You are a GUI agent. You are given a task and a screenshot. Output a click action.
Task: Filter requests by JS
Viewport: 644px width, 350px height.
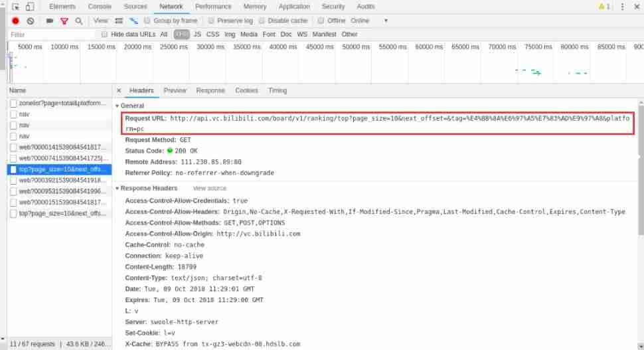(197, 34)
